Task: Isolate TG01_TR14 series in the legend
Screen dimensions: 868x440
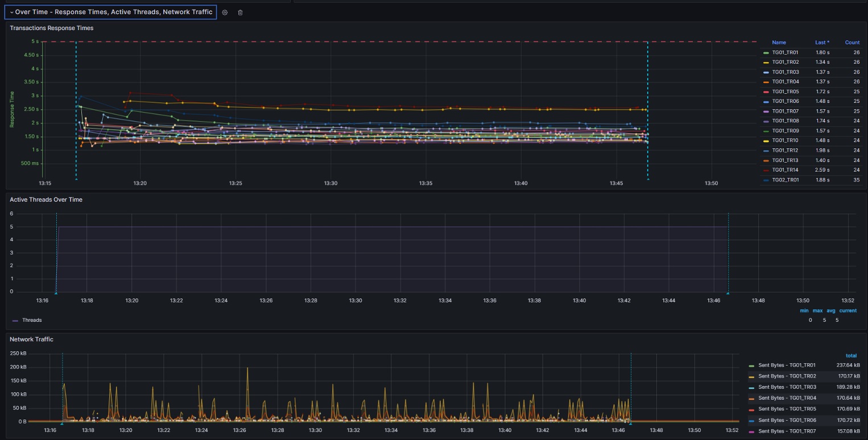Action: tap(786, 170)
